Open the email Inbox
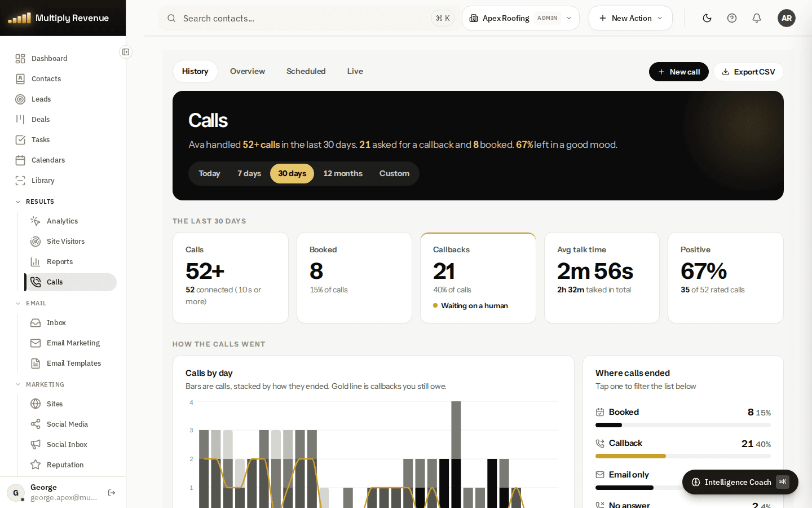 pyautogui.click(x=70, y=323)
